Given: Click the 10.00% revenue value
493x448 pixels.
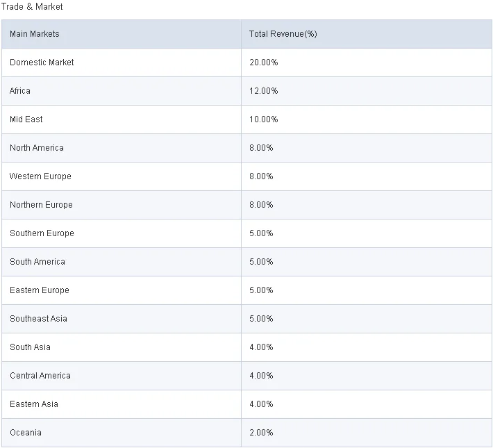Looking at the screenshot, I should pos(264,119).
